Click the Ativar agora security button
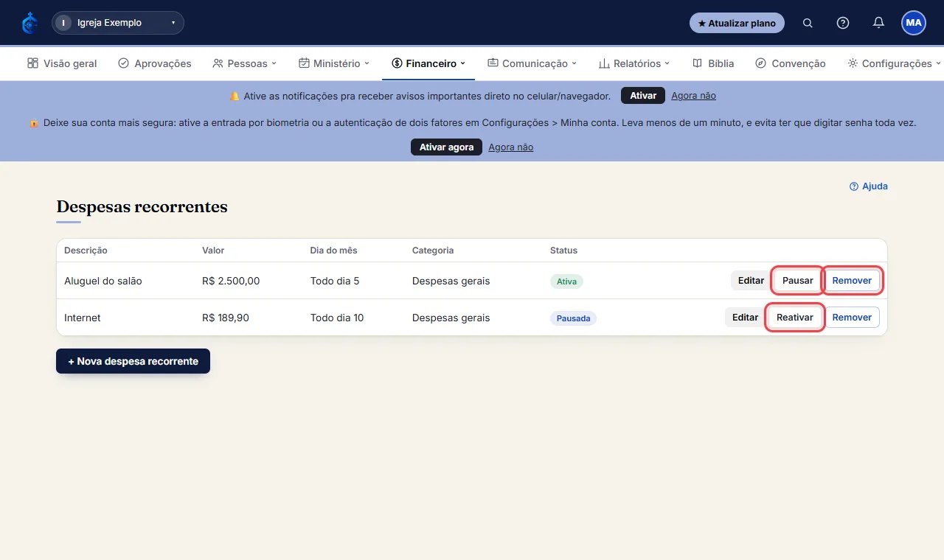The height and width of the screenshot is (560, 944). pyautogui.click(x=446, y=147)
